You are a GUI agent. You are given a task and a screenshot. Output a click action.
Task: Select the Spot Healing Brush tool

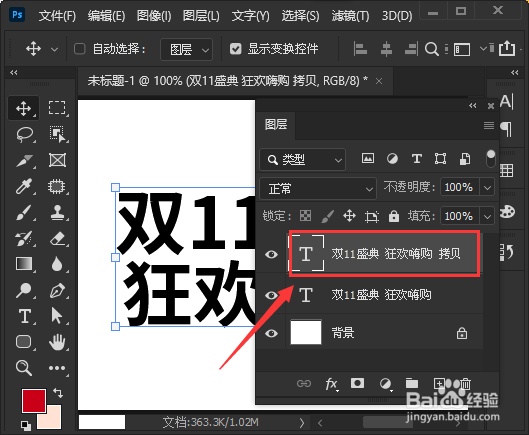(57, 186)
